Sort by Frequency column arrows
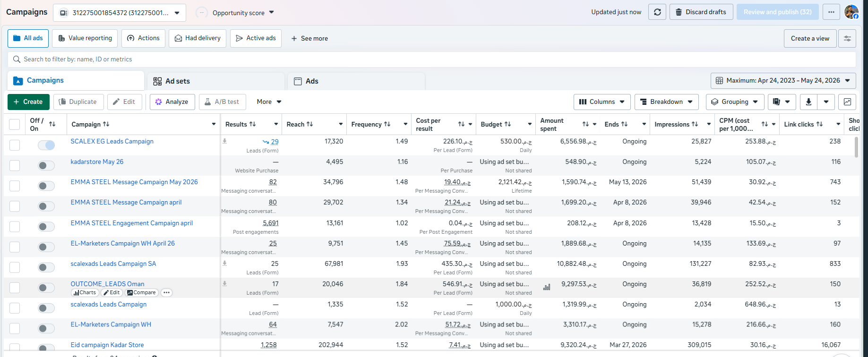 click(x=387, y=124)
